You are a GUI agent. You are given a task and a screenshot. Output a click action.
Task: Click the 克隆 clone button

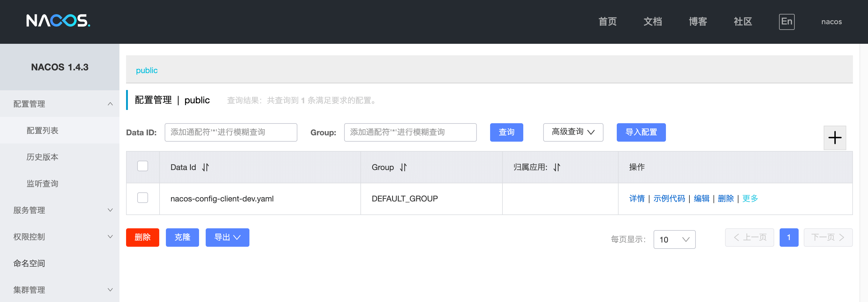182,238
